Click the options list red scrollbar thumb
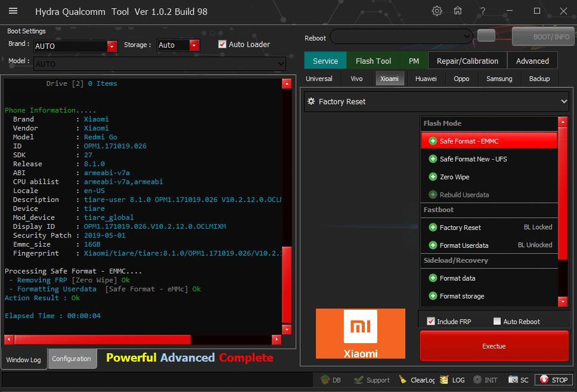 (563, 193)
